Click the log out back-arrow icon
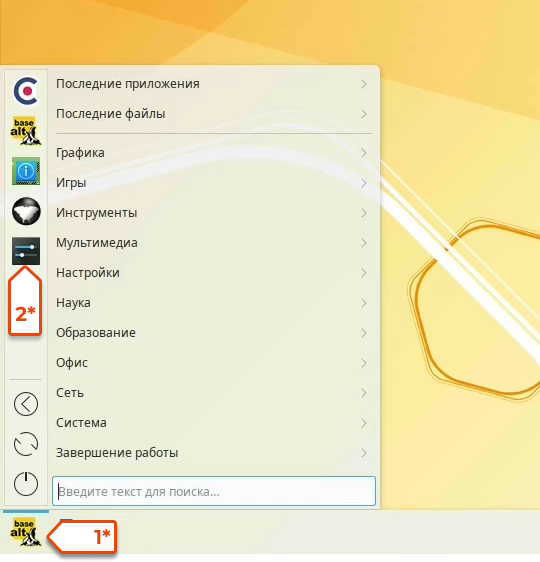The height and width of the screenshot is (562, 540). pyautogui.click(x=26, y=404)
